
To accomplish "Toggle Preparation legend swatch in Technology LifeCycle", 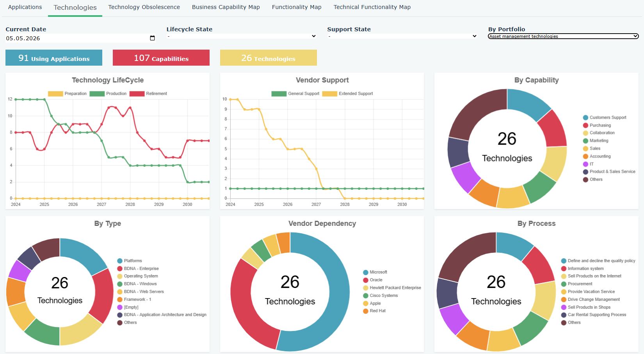I will pos(55,94).
